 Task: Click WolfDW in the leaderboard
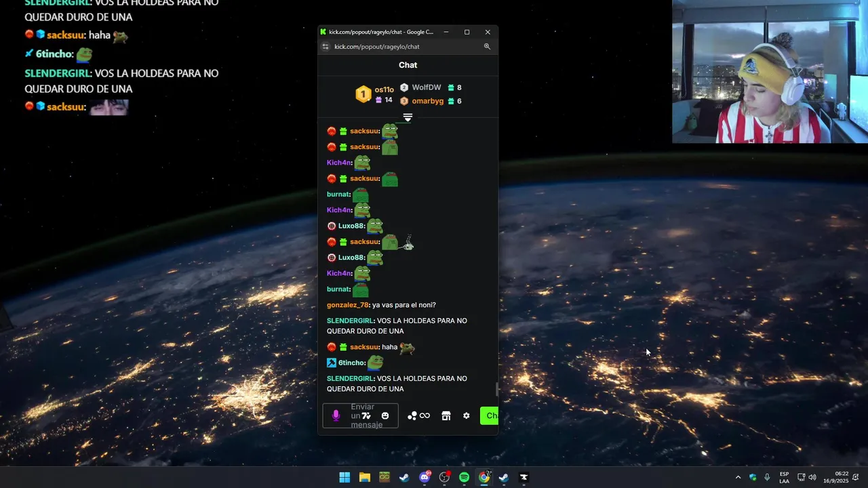(x=427, y=87)
